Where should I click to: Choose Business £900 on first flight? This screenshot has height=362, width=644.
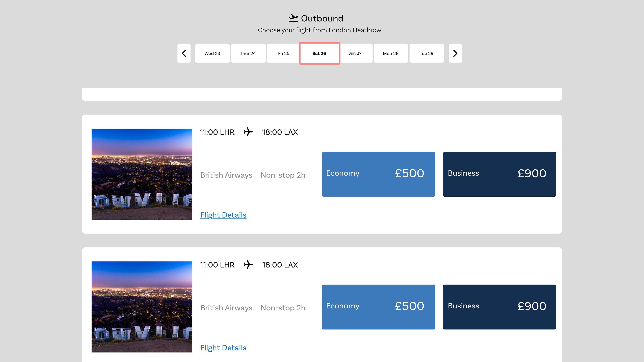point(499,174)
